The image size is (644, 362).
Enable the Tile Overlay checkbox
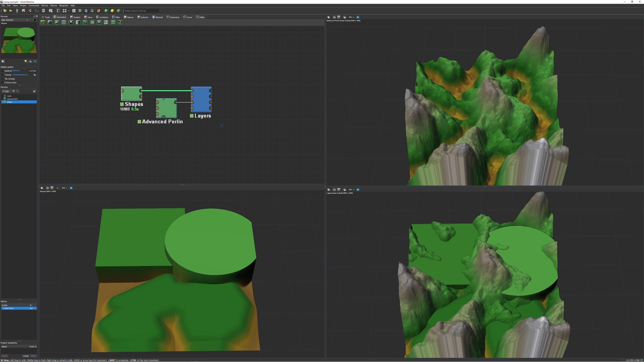click(2, 79)
